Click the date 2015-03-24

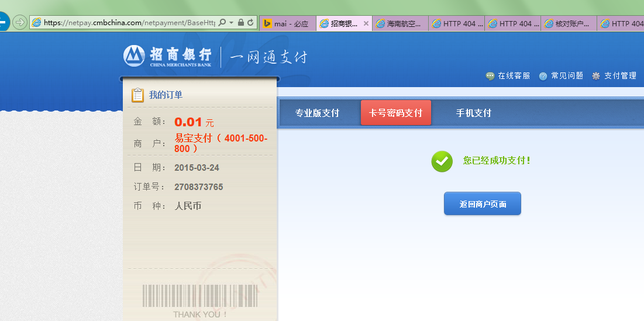point(197,168)
